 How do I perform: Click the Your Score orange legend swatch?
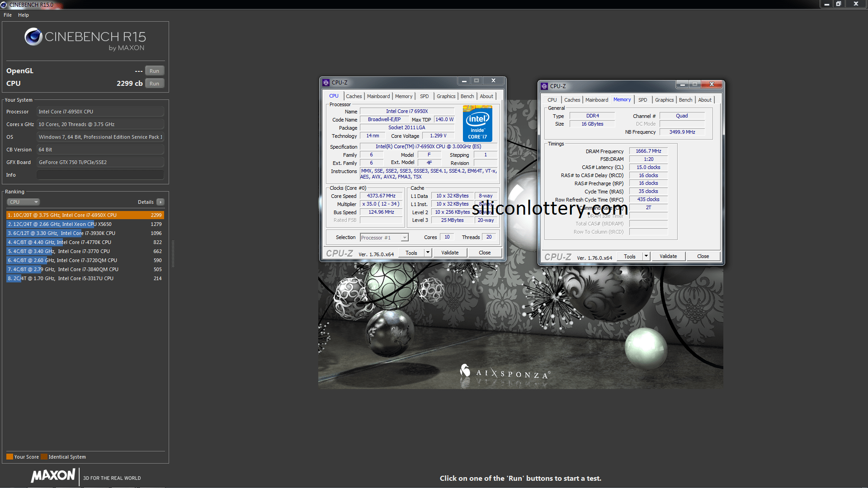pyautogui.click(x=9, y=457)
